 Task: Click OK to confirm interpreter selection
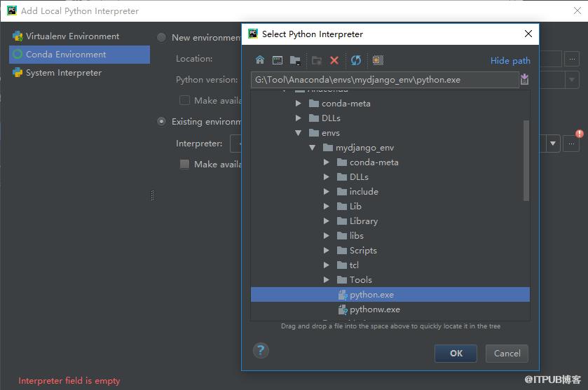coord(456,354)
